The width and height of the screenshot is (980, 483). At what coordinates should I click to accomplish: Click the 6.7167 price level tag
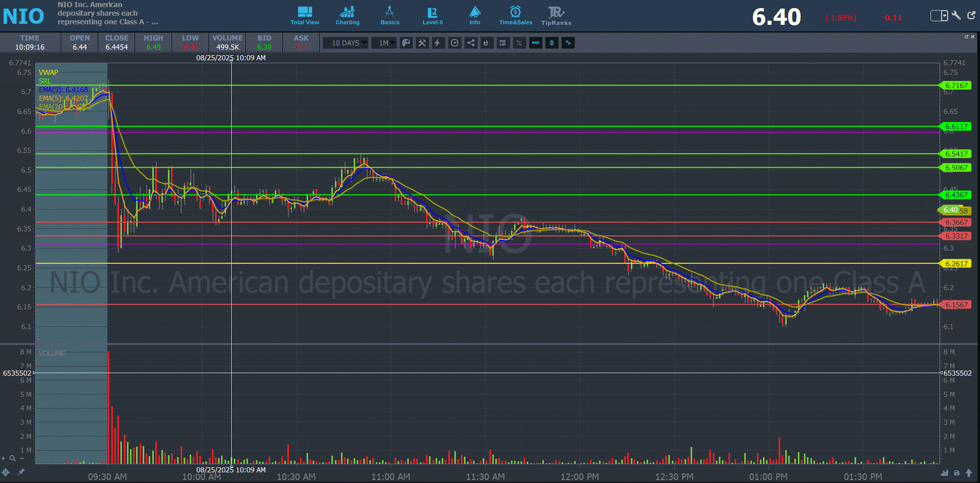(956, 86)
